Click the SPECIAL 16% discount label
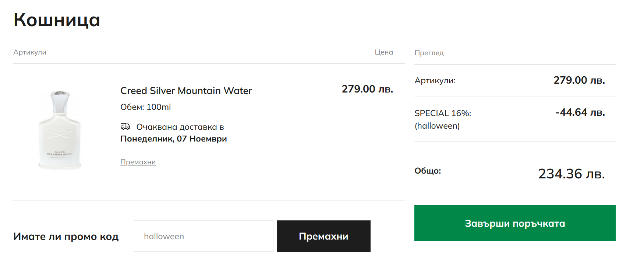 click(442, 114)
